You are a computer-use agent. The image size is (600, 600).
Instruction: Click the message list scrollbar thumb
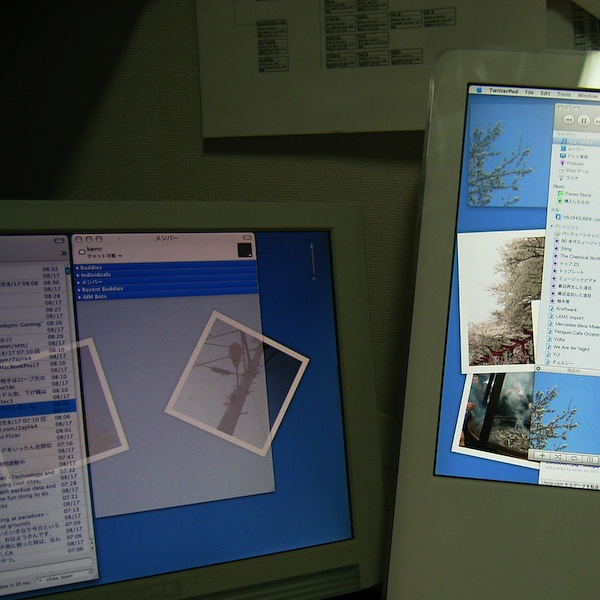(x=67, y=271)
